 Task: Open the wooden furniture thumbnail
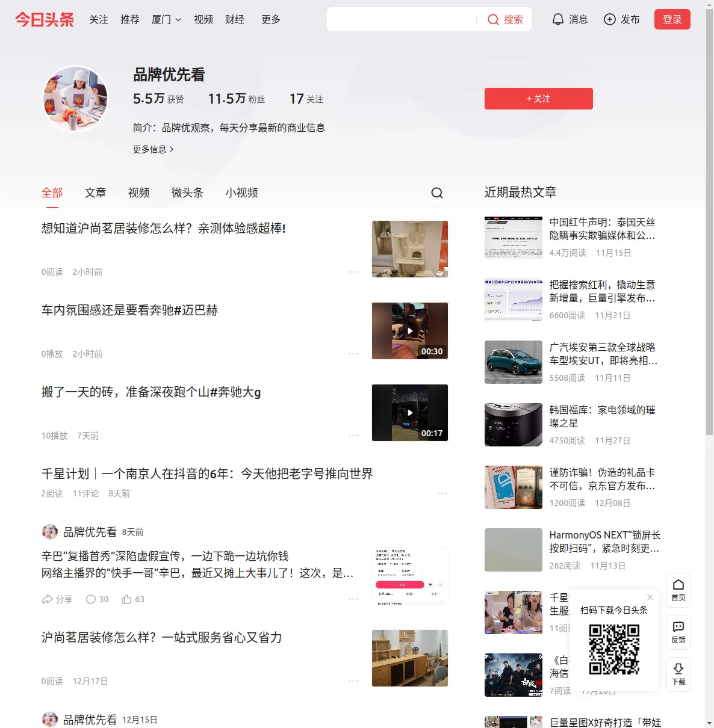pos(410,658)
